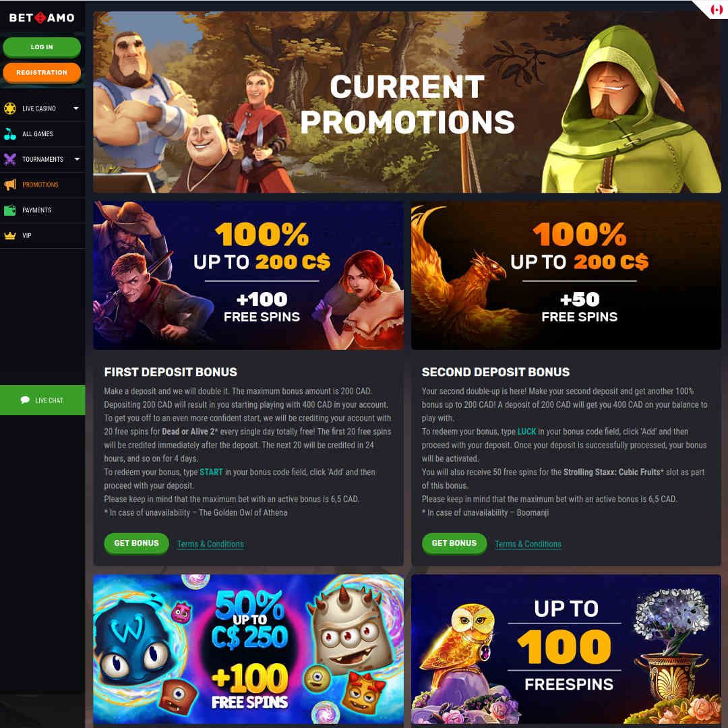Get the First Deposit Bonus

(x=136, y=543)
